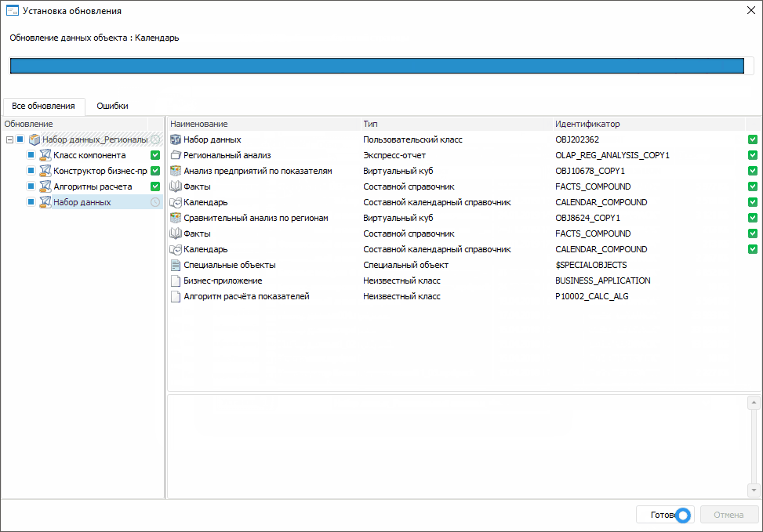Click the Сравнительный анализ по регионам cube icon
Image resolution: width=763 pixels, height=532 pixels.
point(176,218)
